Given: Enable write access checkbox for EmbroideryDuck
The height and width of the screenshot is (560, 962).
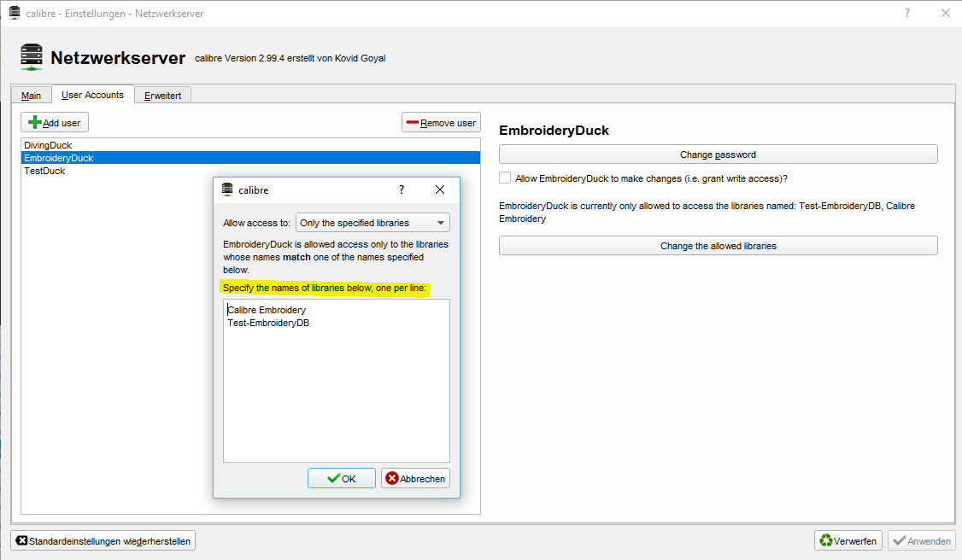Looking at the screenshot, I should pyautogui.click(x=505, y=178).
